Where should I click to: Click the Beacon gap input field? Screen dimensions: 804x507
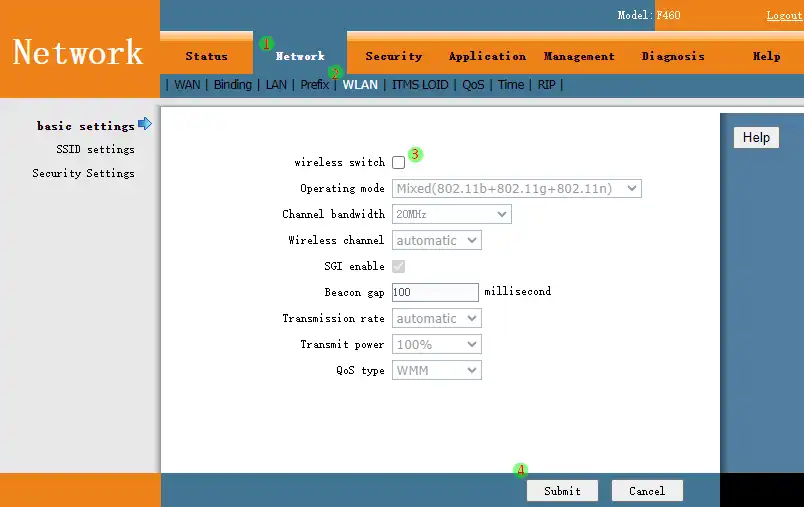pos(435,292)
